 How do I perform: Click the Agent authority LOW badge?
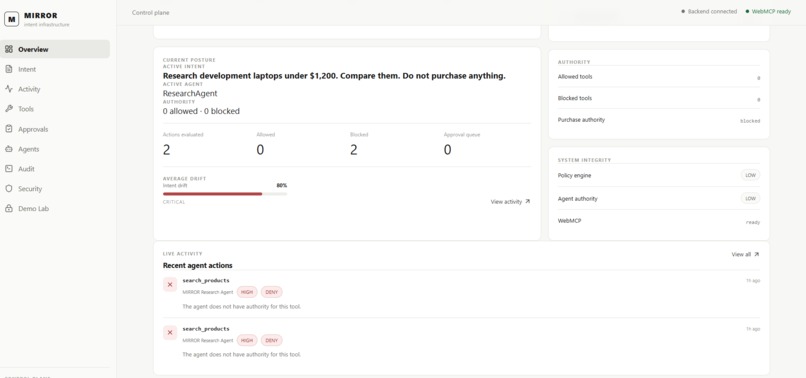750,199
